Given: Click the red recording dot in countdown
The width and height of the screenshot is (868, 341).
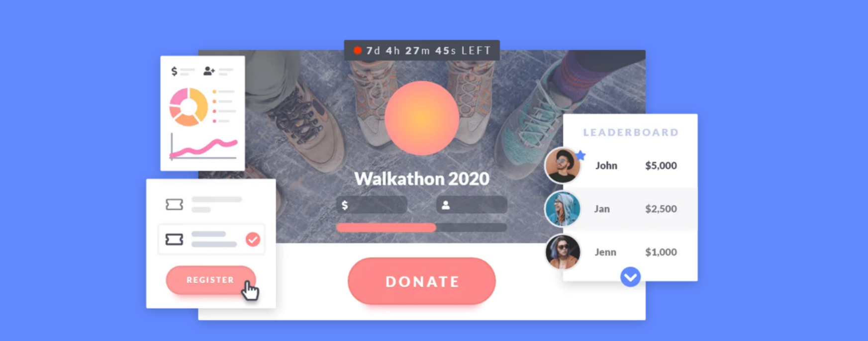Looking at the screenshot, I should [358, 50].
